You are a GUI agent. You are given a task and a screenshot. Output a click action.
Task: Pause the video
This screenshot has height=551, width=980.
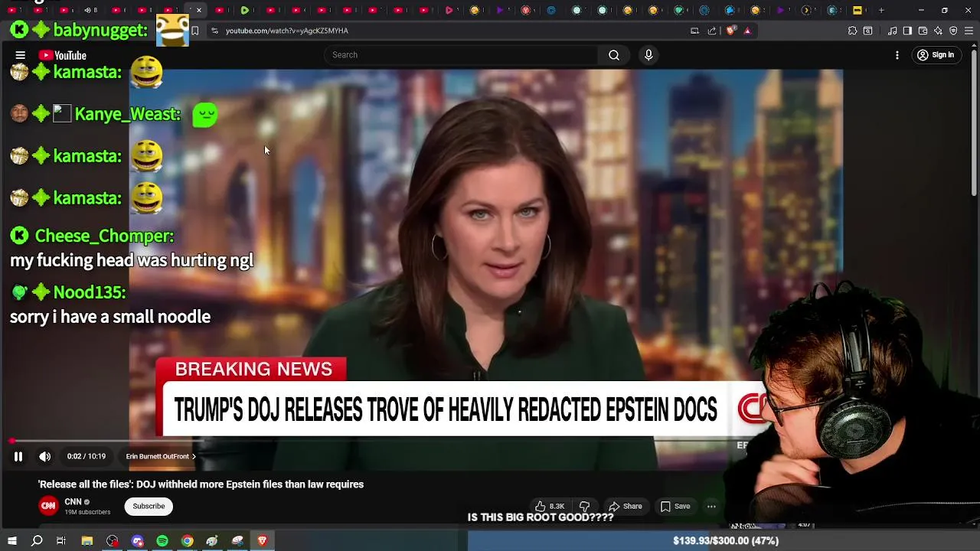click(x=18, y=457)
